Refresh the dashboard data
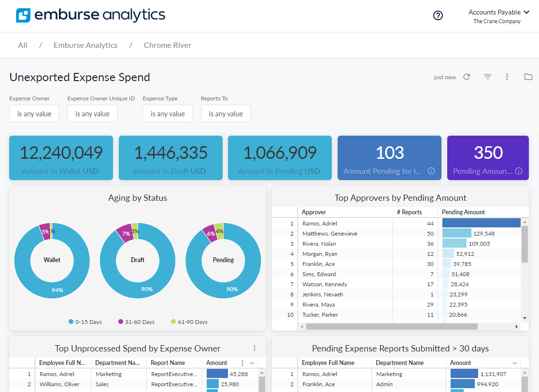539x392 pixels. coord(467,77)
